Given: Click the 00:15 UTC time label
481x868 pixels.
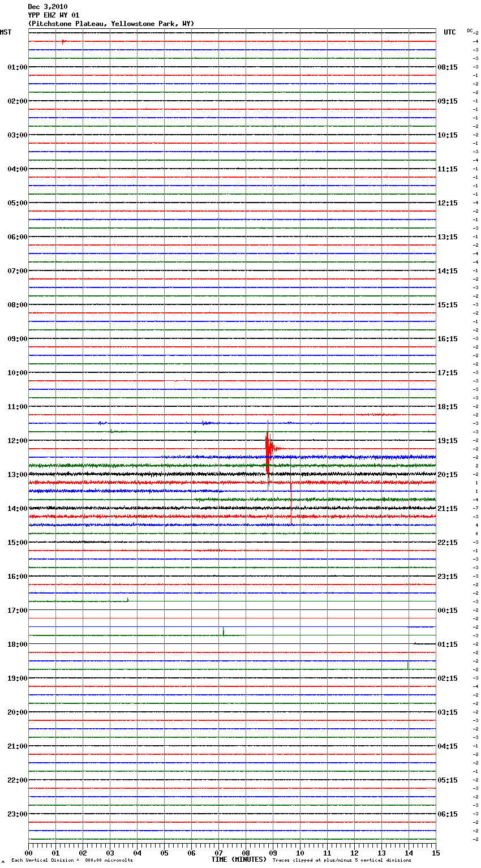Looking at the screenshot, I should tap(448, 611).
